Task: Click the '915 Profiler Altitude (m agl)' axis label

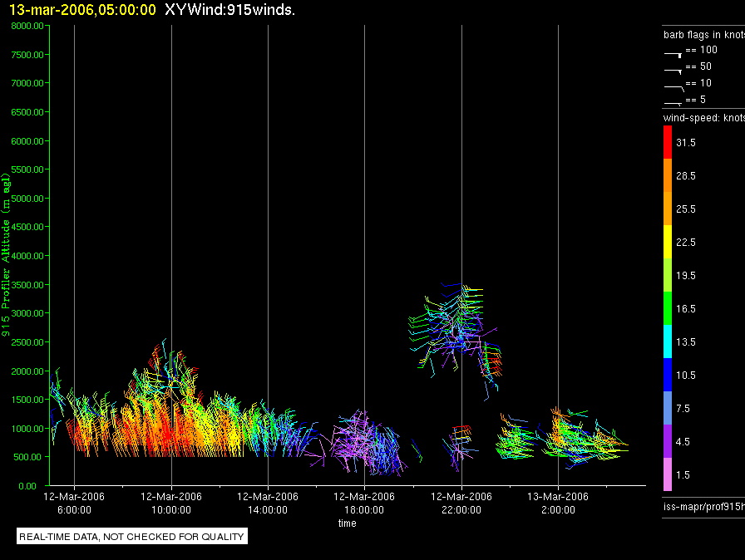Action: 6,255
